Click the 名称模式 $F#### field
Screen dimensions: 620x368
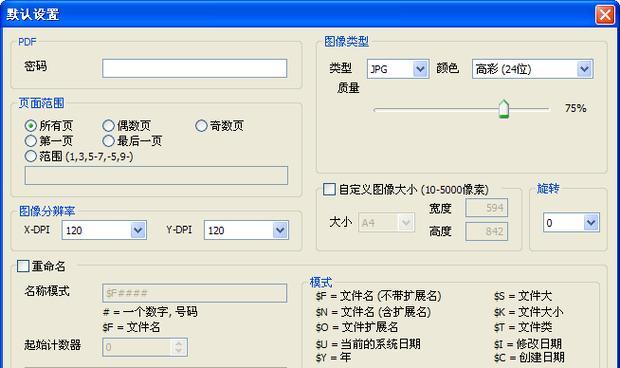195,293
